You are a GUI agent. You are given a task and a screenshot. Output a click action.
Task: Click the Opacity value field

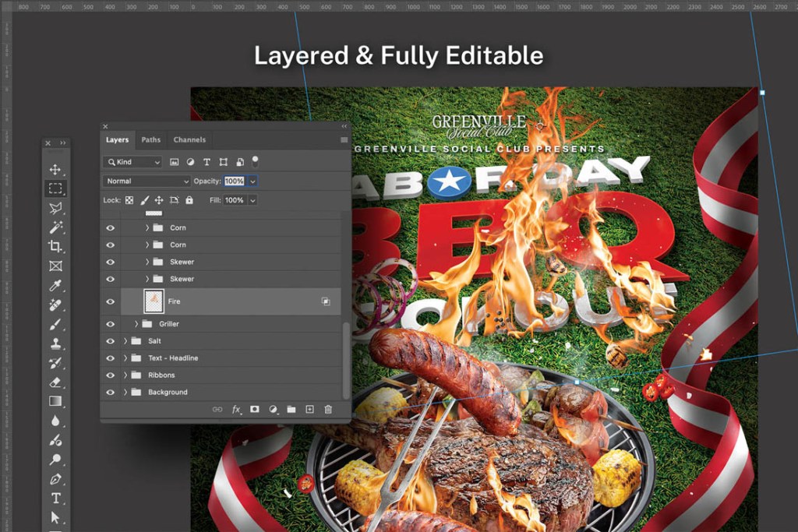pyautogui.click(x=235, y=181)
